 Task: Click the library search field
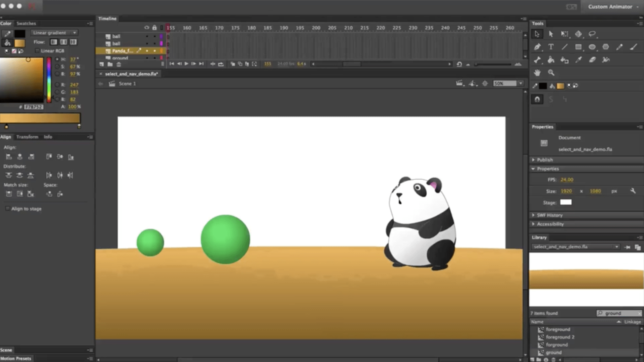(619, 313)
